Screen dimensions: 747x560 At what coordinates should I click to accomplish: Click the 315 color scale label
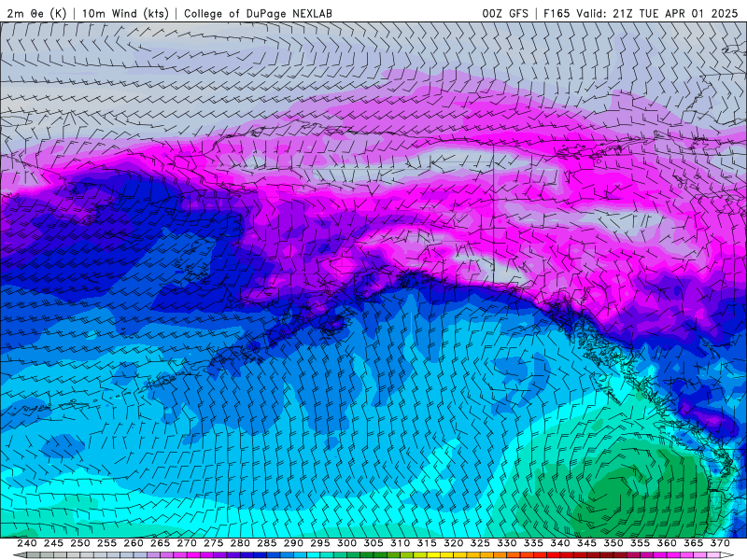click(x=427, y=543)
